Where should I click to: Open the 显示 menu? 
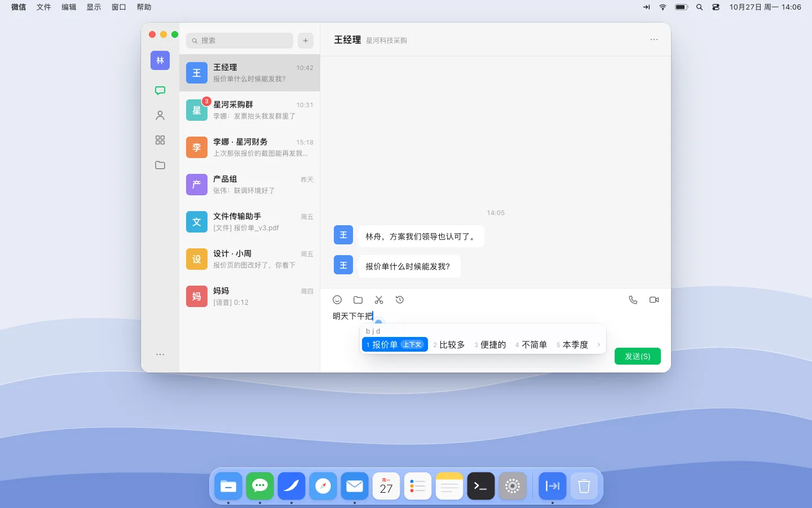(94, 7)
